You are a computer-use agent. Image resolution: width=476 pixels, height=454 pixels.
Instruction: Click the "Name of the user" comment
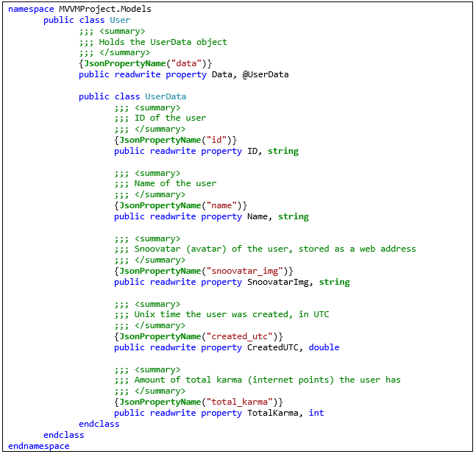click(175, 183)
